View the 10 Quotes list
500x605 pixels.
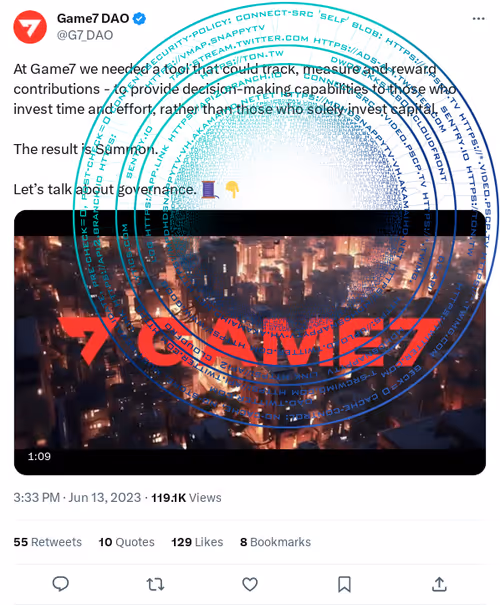tap(126, 542)
